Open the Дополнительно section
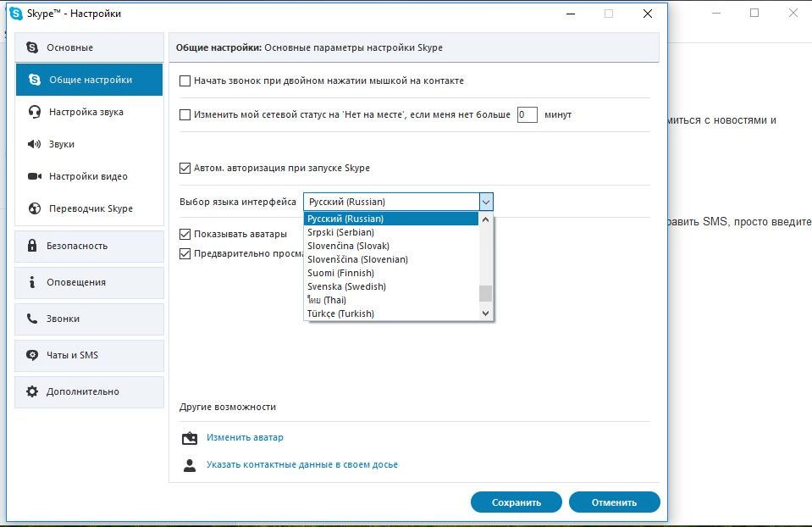Viewport: 812px width, 527px height. (x=89, y=391)
